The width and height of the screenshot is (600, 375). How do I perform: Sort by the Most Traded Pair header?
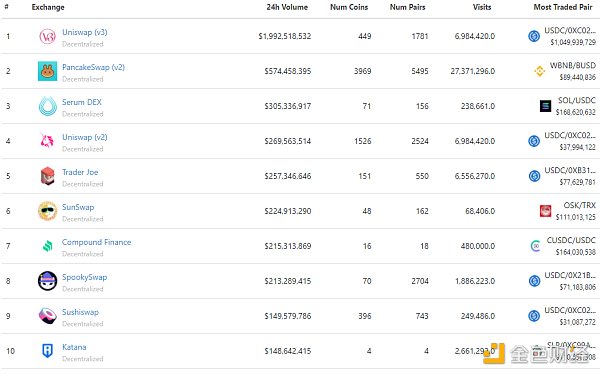[563, 7]
